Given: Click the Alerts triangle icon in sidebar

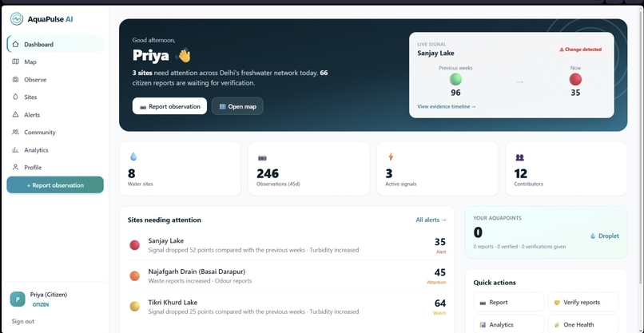Looking at the screenshot, I should pos(16,114).
